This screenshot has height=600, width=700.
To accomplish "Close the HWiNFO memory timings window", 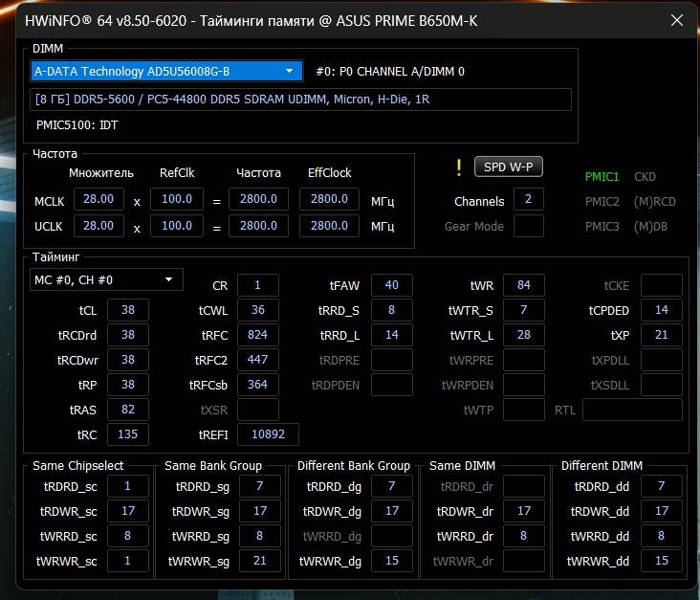I will (677, 20).
